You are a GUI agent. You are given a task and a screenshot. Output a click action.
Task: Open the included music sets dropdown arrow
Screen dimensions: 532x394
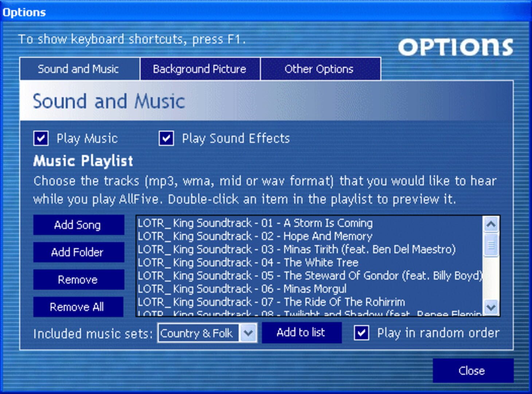pyautogui.click(x=249, y=333)
